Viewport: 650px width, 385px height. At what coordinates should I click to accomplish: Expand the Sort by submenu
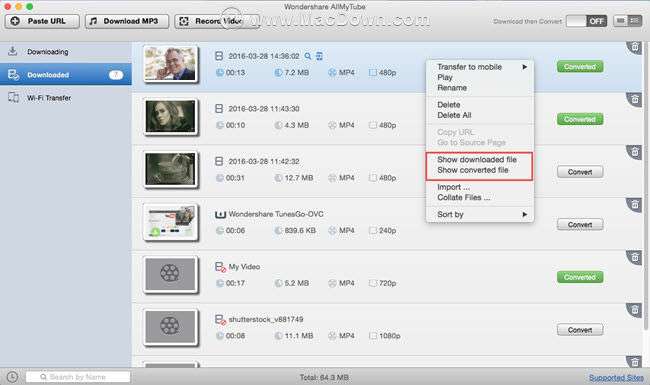(x=480, y=214)
